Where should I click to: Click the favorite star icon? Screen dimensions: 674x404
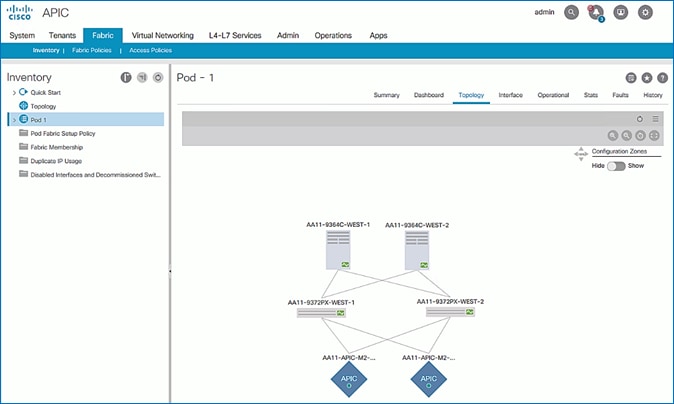[646, 78]
